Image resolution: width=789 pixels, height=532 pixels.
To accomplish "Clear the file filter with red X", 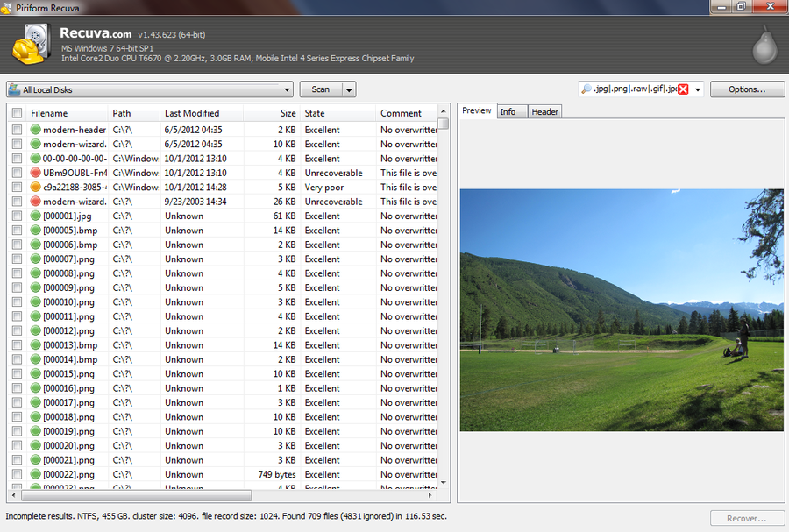I will pos(683,89).
